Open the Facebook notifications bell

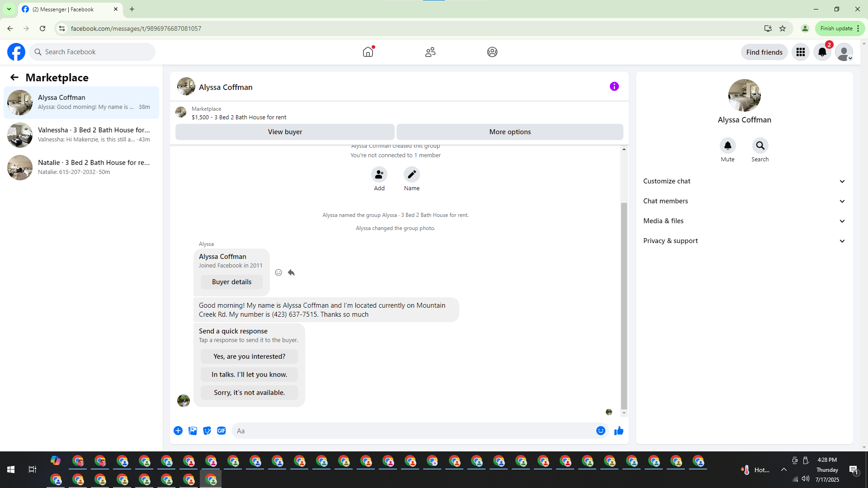822,52
